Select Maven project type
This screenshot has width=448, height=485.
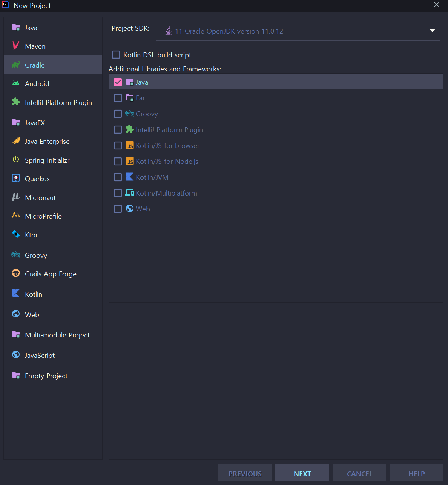point(53,46)
